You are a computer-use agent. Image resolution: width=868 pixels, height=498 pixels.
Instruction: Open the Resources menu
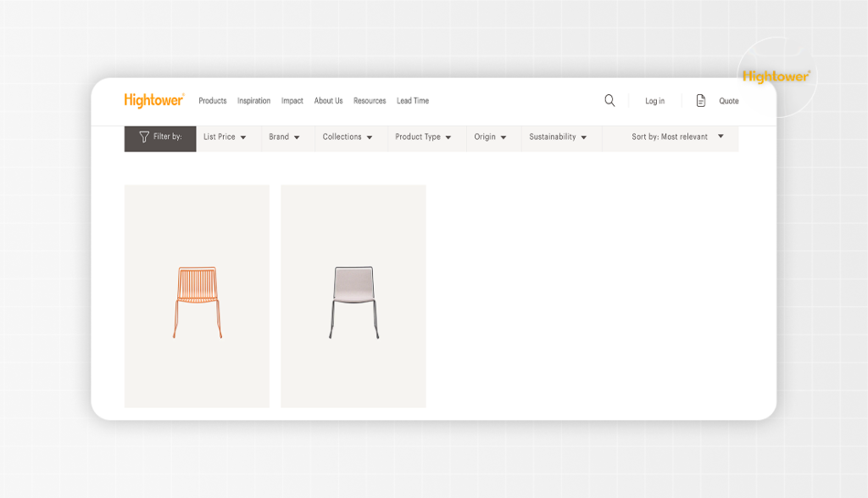(370, 101)
